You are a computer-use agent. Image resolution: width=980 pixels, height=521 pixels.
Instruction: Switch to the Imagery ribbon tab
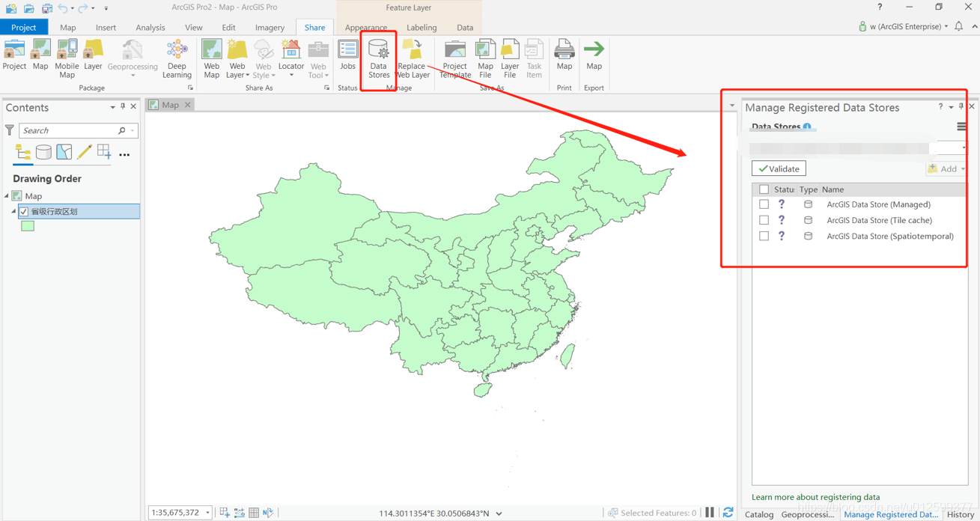tap(270, 27)
